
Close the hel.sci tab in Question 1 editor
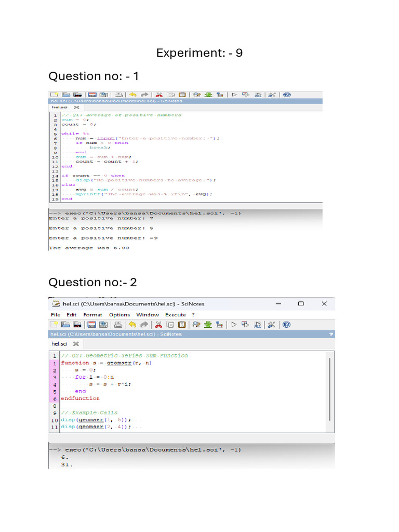tap(77, 107)
